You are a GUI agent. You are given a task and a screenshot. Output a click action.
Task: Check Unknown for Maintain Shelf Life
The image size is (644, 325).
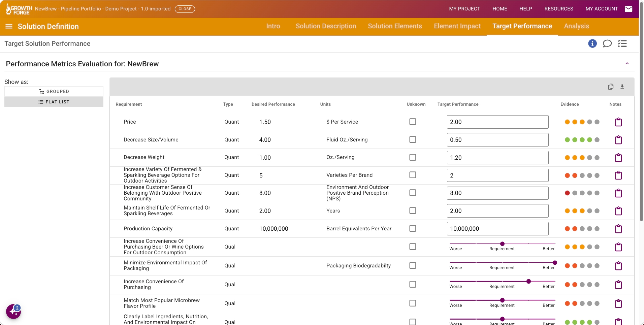413,210
